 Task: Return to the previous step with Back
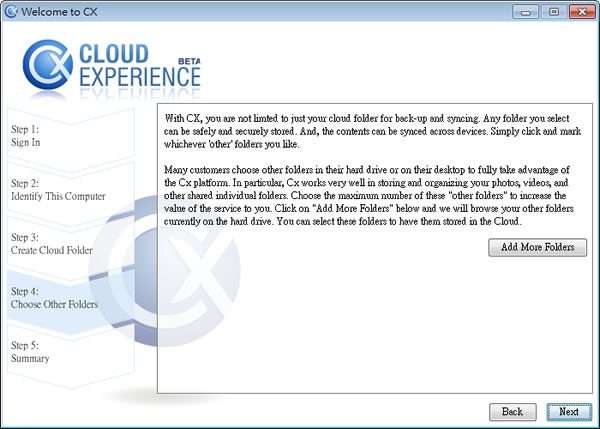512,412
